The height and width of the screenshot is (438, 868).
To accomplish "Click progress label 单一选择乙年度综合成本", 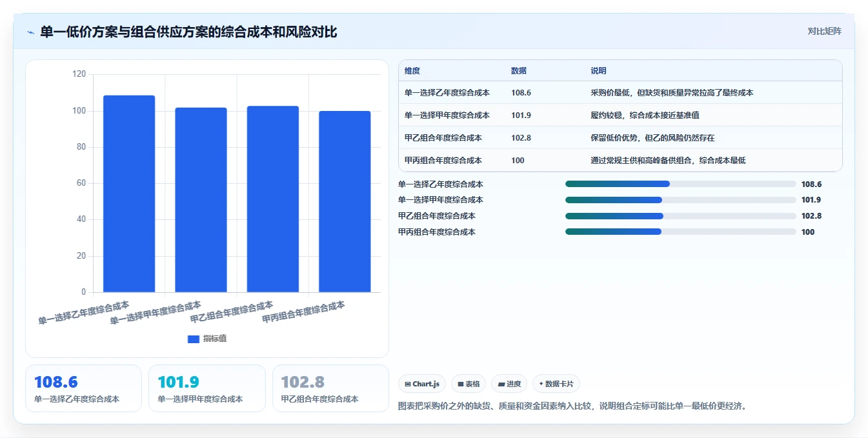I will tap(441, 184).
